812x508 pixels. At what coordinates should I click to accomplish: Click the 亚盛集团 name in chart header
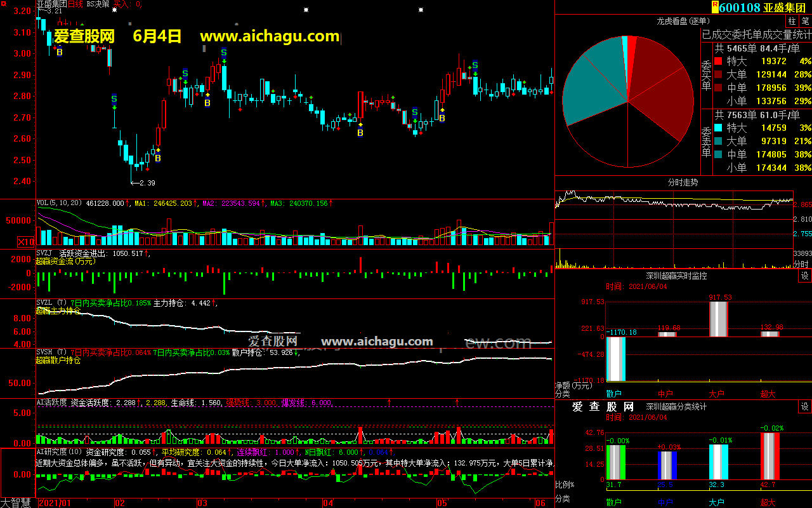(x=52, y=4)
